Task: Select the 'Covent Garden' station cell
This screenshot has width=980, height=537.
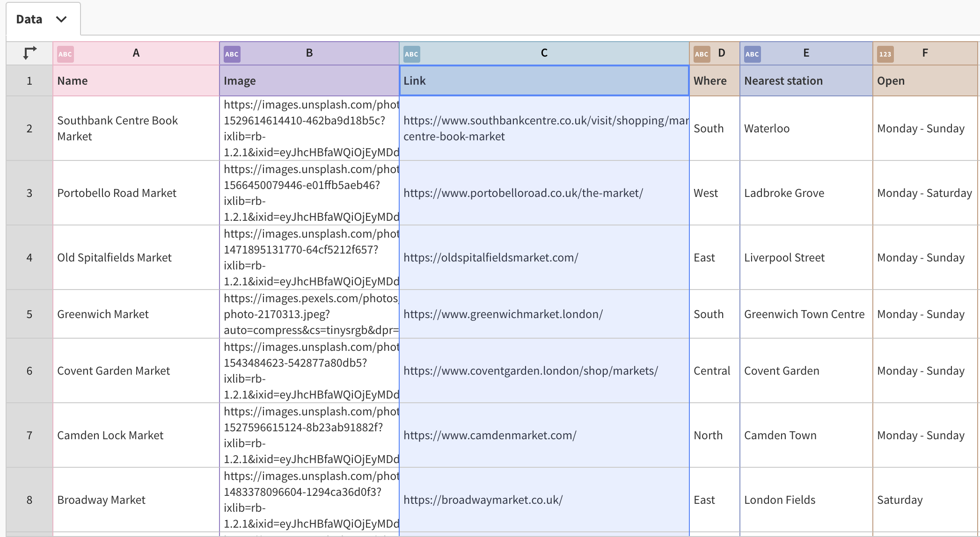Action: coord(806,371)
